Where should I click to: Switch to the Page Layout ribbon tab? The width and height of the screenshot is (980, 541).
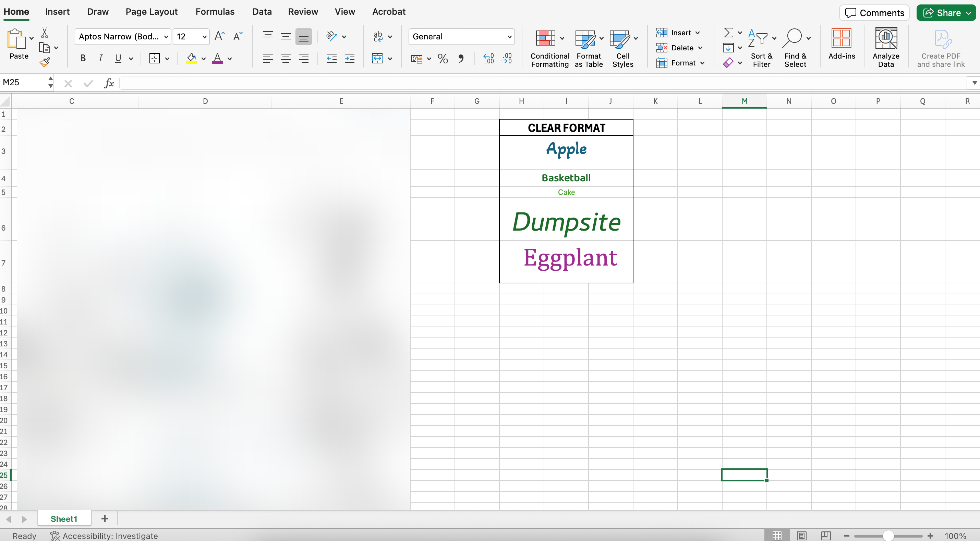[152, 12]
